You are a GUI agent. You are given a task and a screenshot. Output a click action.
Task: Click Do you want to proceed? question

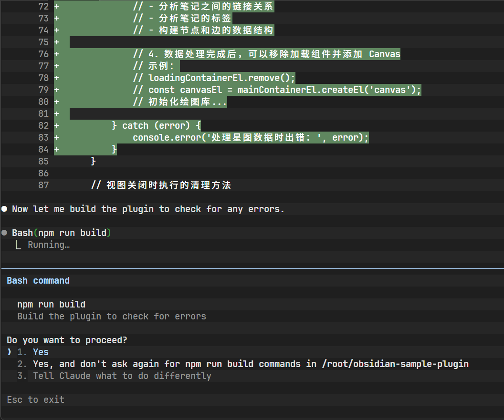pyautogui.click(x=67, y=340)
